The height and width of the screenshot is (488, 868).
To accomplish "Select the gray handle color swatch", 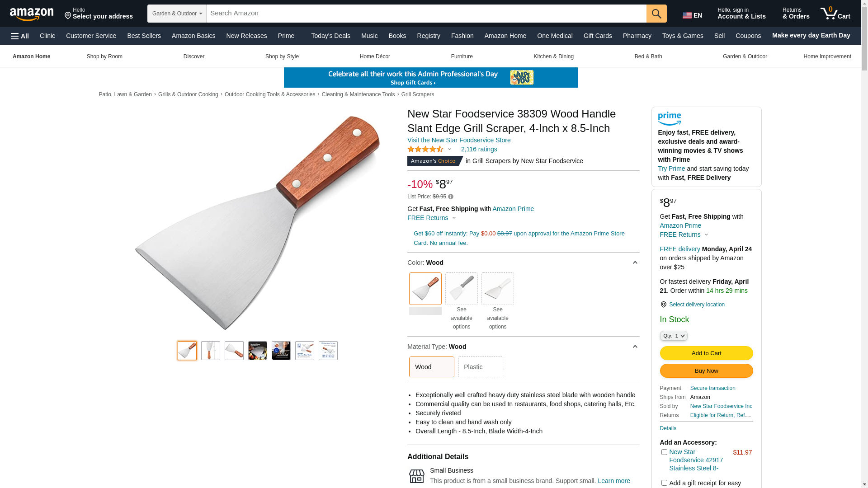I will (x=461, y=289).
